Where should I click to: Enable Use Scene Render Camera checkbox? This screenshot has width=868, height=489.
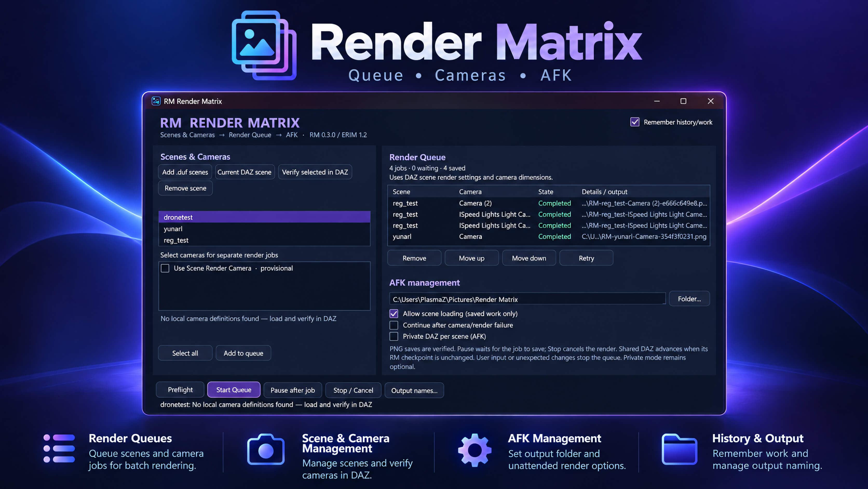(x=165, y=268)
